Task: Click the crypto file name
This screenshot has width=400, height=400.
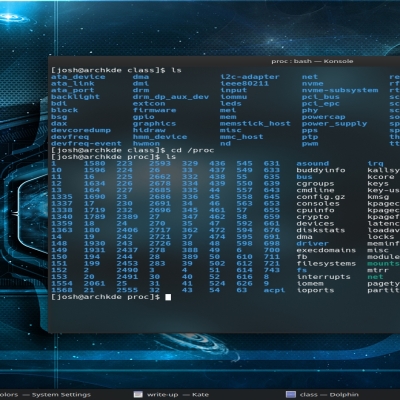Action: [x=313, y=217]
